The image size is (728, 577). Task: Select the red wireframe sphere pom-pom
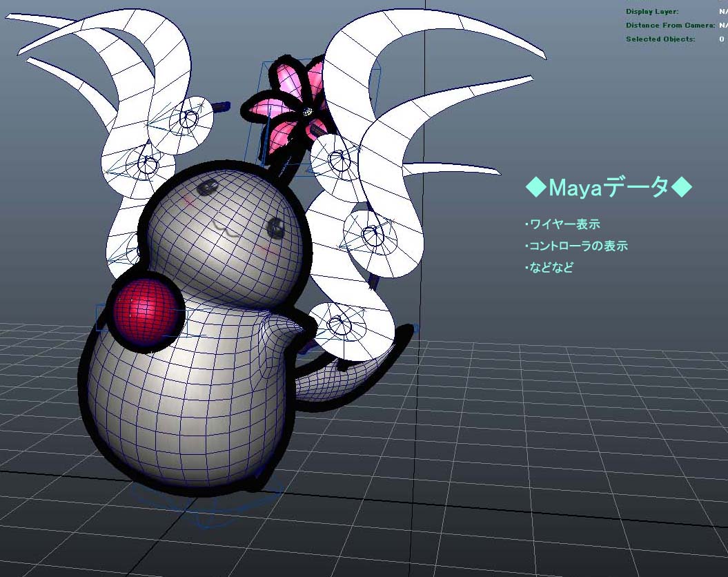click(x=145, y=311)
